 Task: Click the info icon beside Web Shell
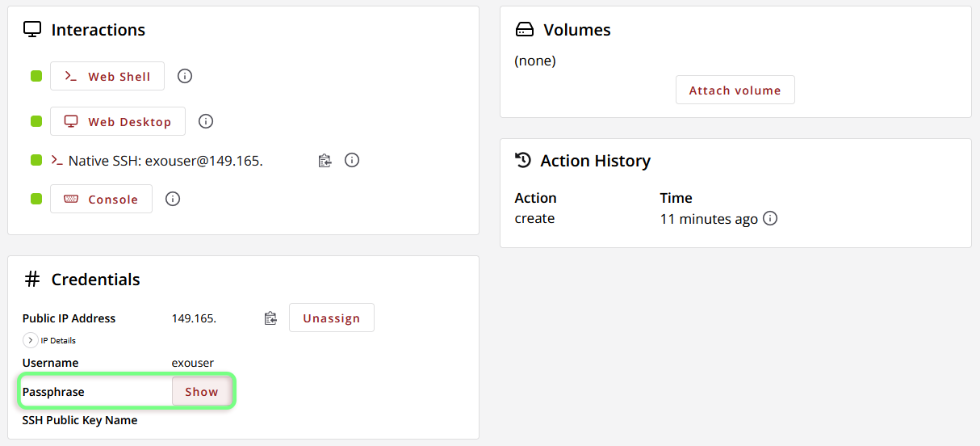[x=185, y=76]
